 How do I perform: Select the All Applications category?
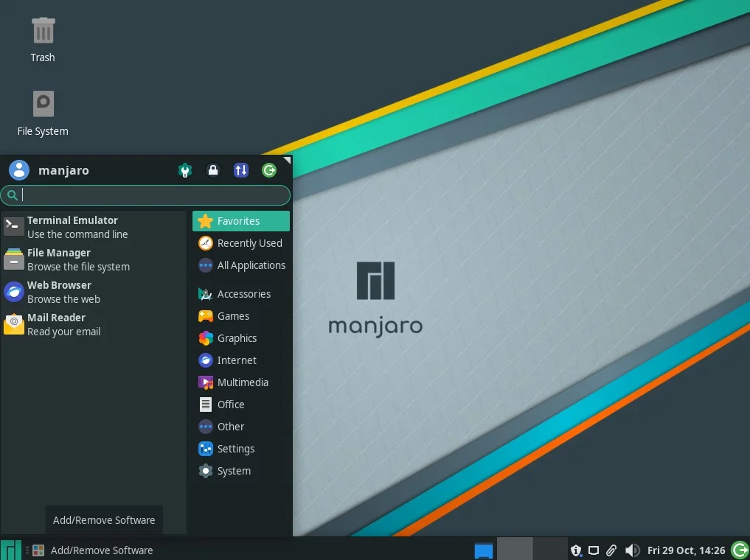(241, 265)
